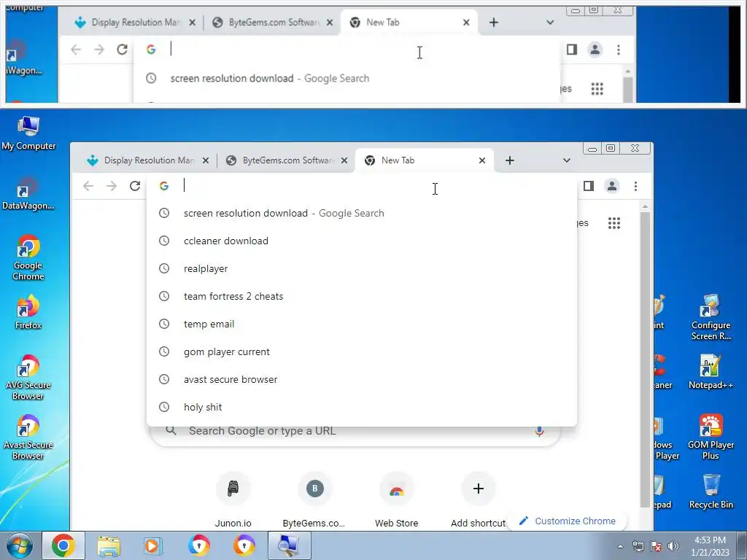Open profile avatar in main Chrome window
The width and height of the screenshot is (747, 560).
(x=612, y=186)
